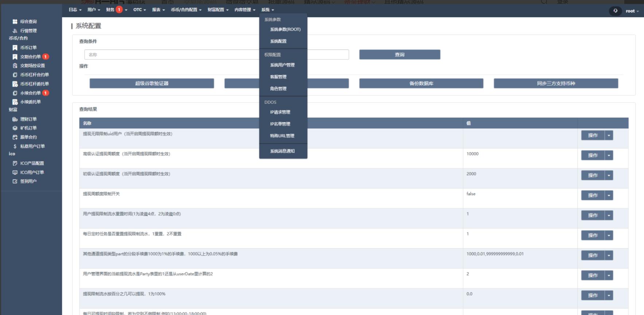Click the 签到用户 edit icon
This screenshot has width=644, height=315.
[x=15, y=181]
